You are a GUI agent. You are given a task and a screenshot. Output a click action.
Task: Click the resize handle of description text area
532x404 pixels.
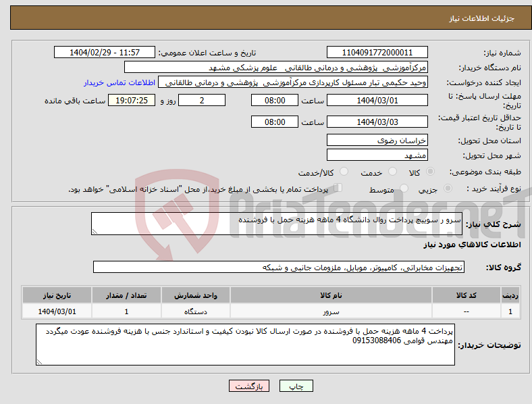pyautogui.click(x=95, y=232)
